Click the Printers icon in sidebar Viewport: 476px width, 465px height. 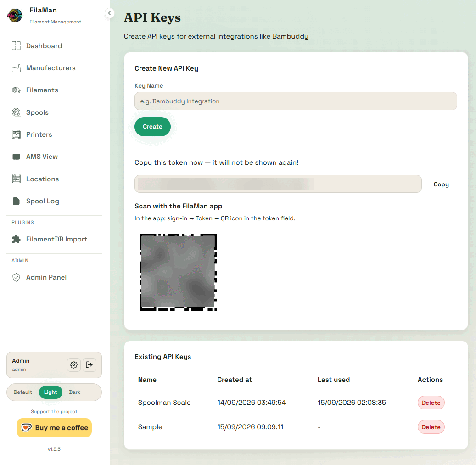point(16,134)
